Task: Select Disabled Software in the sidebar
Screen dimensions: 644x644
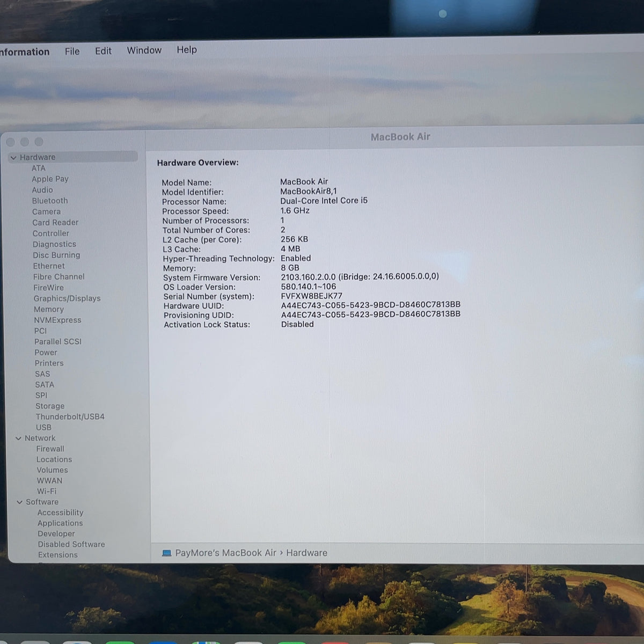Action: pyautogui.click(x=71, y=544)
